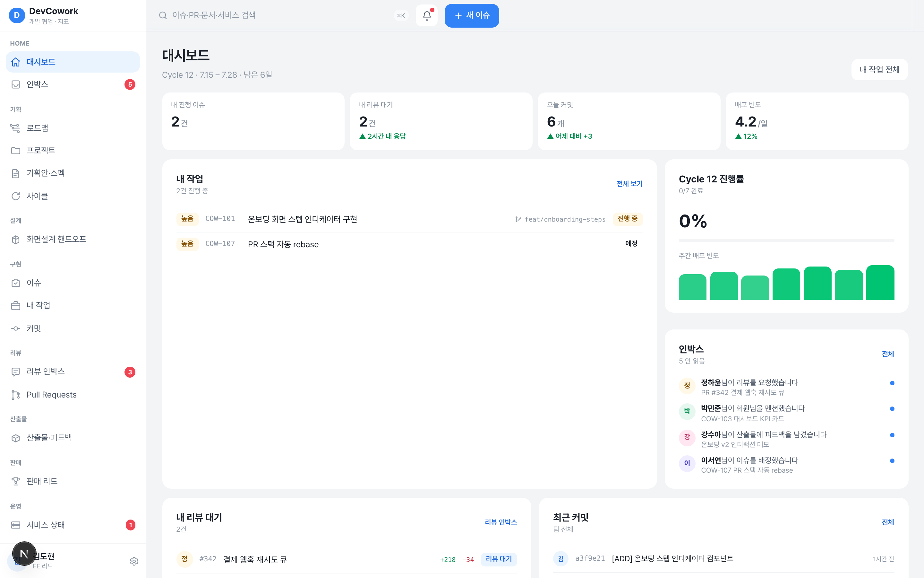The image size is (924, 578).
Task: Click the roadmap icon in sidebar
Action: [16, 128]
